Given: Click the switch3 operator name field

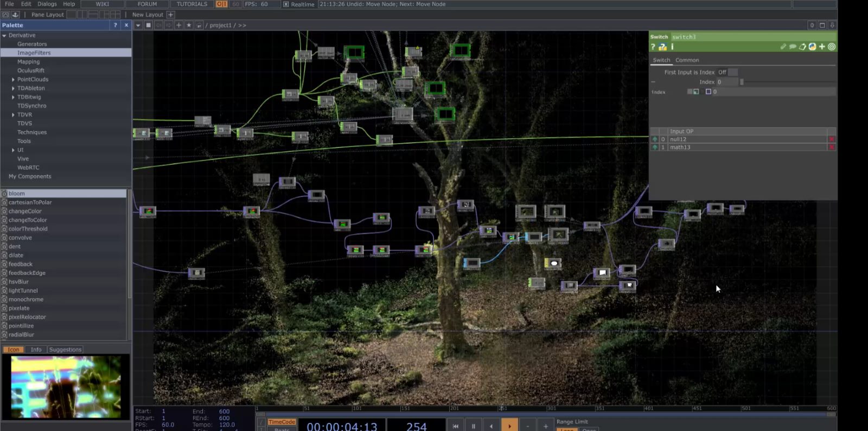Looking at the screenshot, I should pyautogui.click(x=753, y=37).
